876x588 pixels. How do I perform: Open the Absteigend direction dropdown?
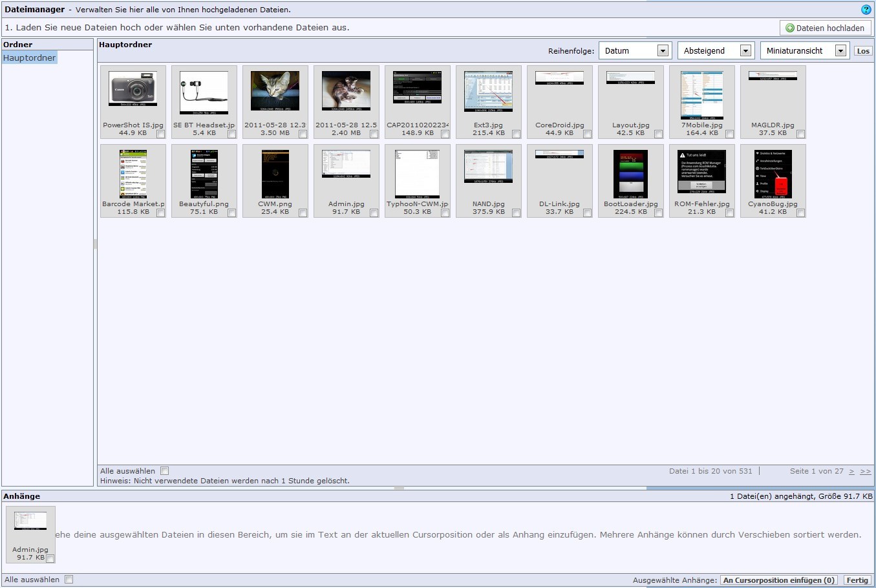[715, 50]
